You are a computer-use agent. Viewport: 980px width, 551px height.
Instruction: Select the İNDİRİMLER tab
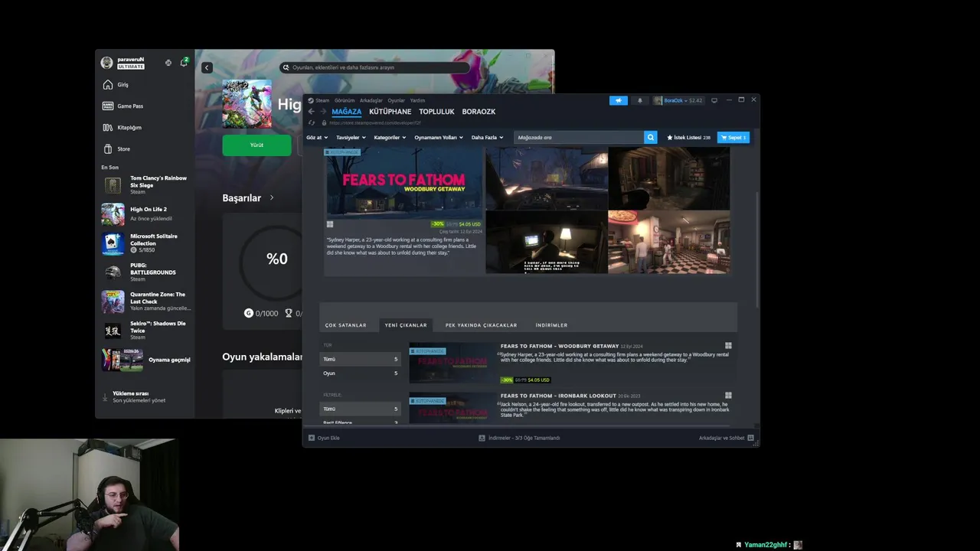pyautogui.click(x=551, y=325)
